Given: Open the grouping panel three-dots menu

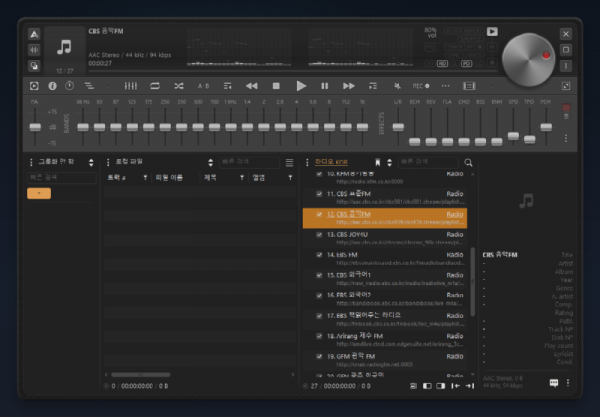Looking at the screenshot, I should (x=31, y=163).
